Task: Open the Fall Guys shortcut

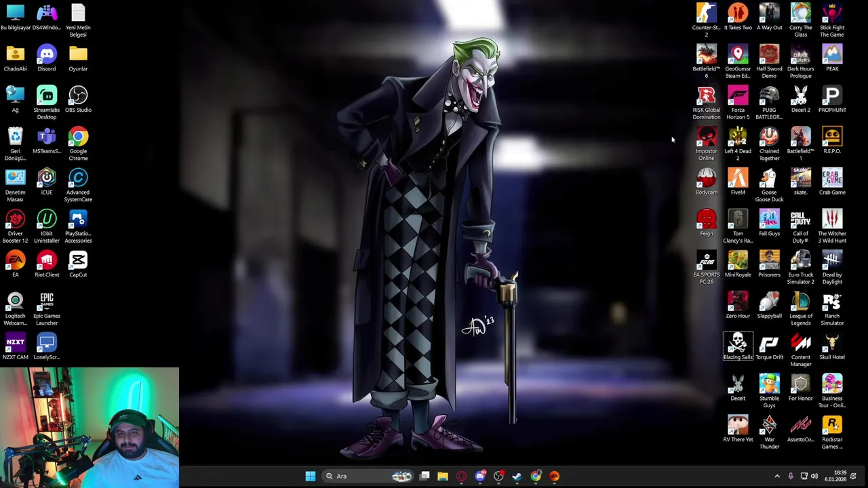Action: 769,222
